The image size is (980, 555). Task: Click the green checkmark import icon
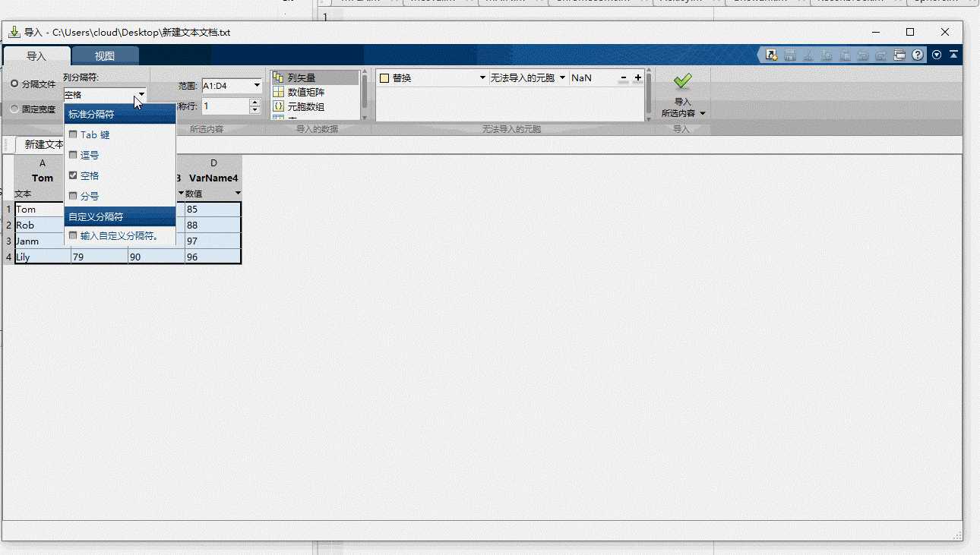coord(682,80)
